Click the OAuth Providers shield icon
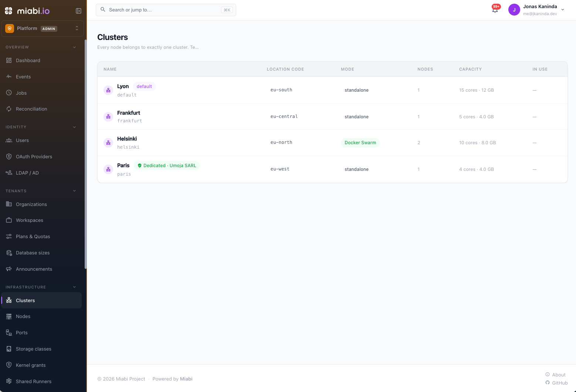 pyautogui.click(x=9, y=157)
